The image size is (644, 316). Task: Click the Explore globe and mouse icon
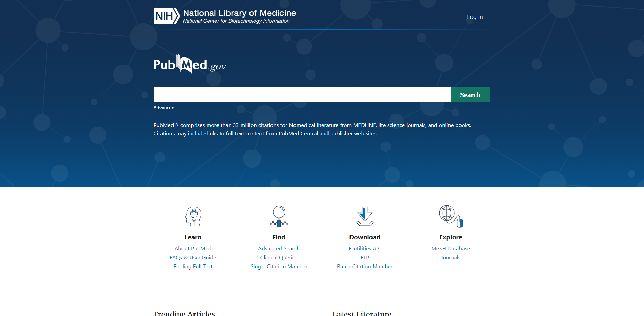click(451, 216)
